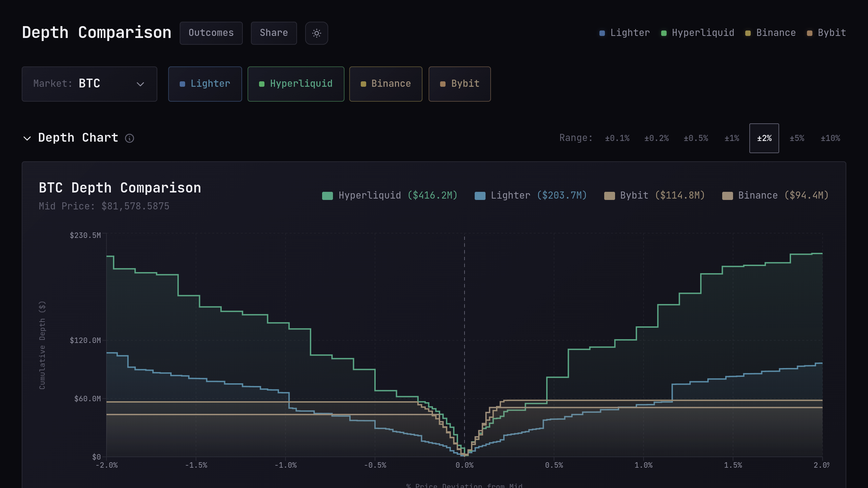
Task: Toggle the Bybit exchange filter
Action: (x=460, y=84)
